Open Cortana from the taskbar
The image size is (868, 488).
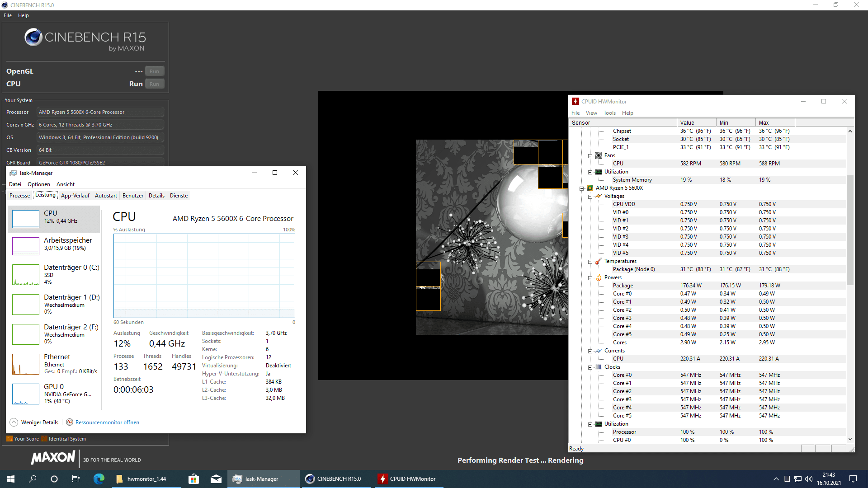click(54, 479)
